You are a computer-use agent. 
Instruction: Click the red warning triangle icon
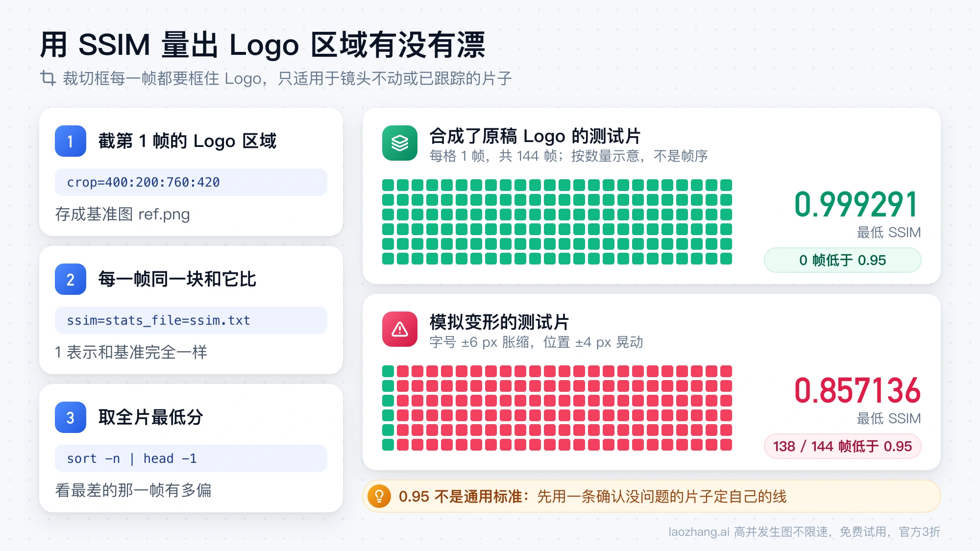click(x=400, y=329)
